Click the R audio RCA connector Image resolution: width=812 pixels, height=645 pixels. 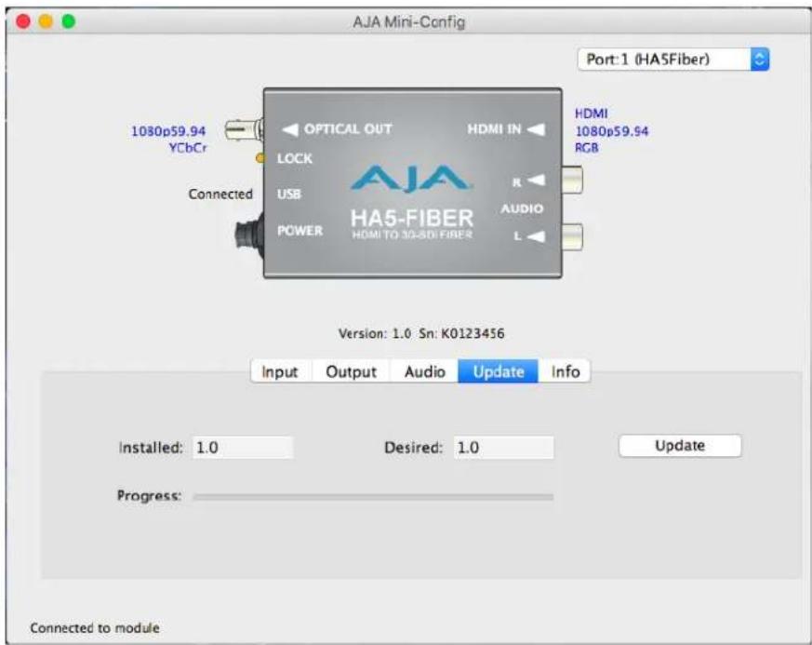click(572, 180)
